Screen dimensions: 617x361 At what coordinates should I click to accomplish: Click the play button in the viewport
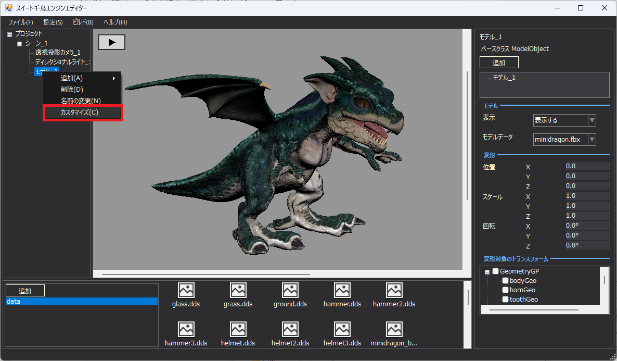tap(111, 42)
